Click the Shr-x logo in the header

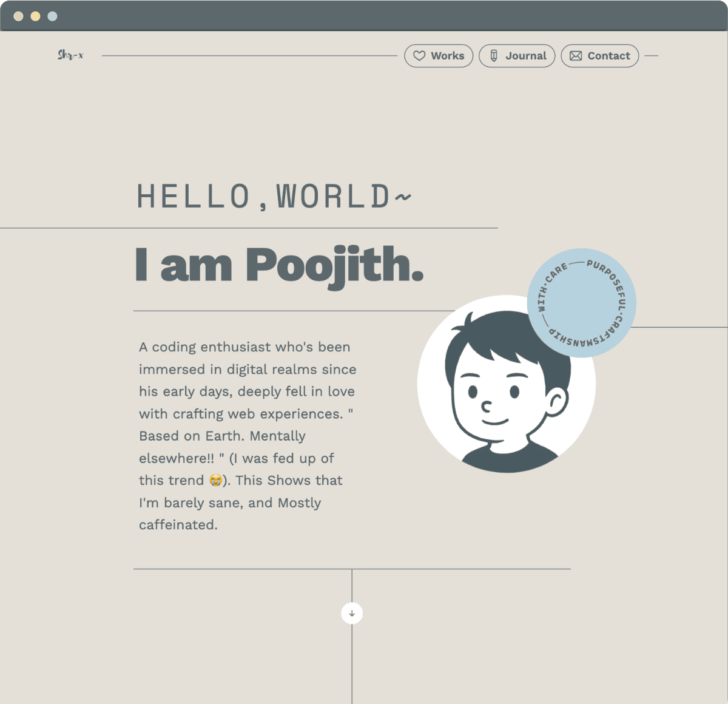coord(70,55)
